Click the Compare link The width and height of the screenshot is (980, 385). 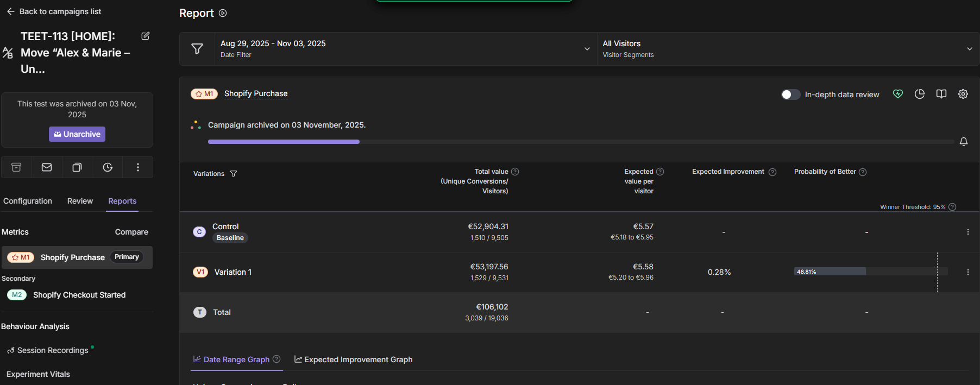(x=131, y=232)
